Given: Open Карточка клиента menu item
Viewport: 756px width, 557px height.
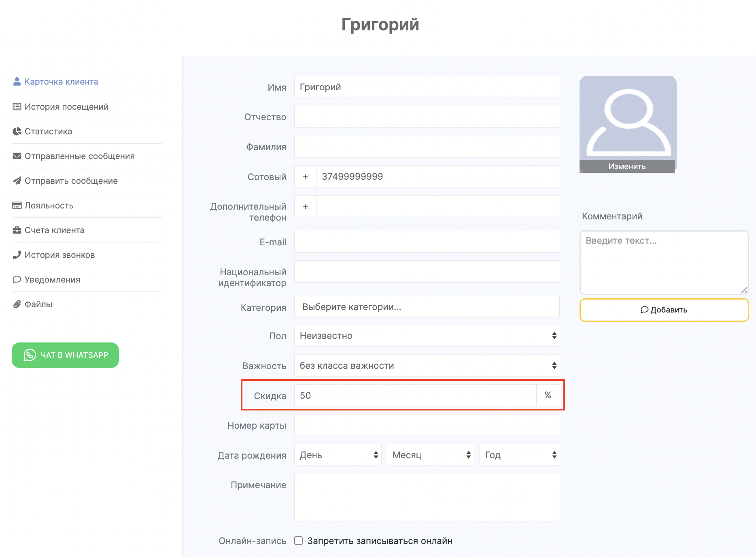Looking at the screenshot, I should [x=62, y=82].
